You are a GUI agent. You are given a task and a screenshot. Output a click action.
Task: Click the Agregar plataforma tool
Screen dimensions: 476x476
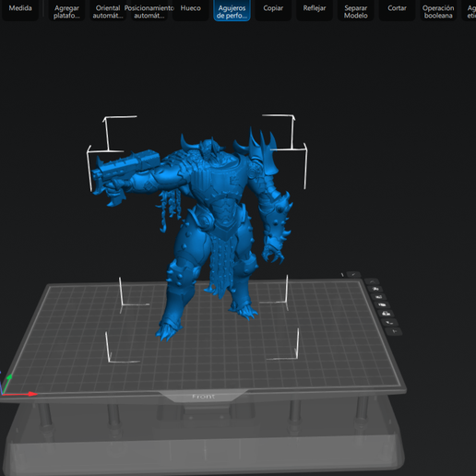[x=66, y=10]
